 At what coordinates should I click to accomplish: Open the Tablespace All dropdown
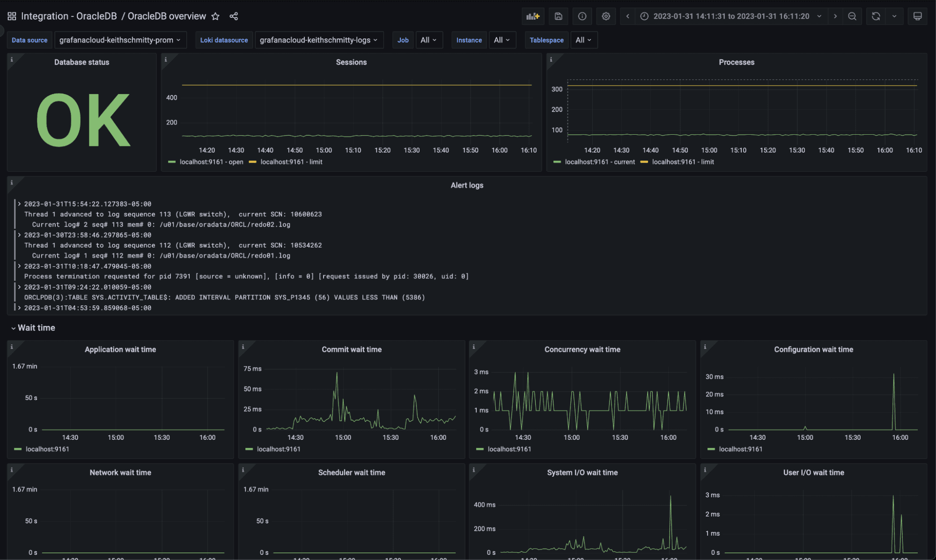[x=584, y=40]
